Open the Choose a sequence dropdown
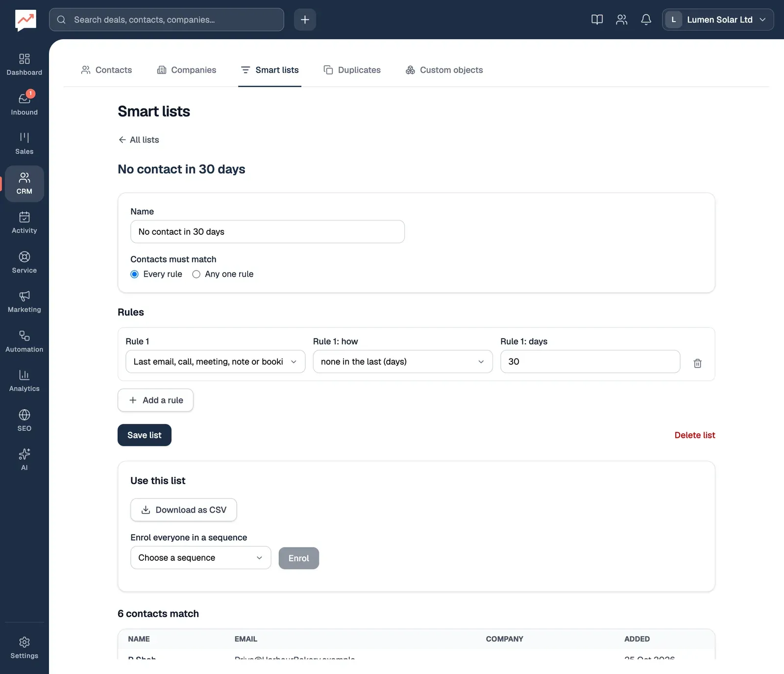784x674 pixels. click(201, 557)
